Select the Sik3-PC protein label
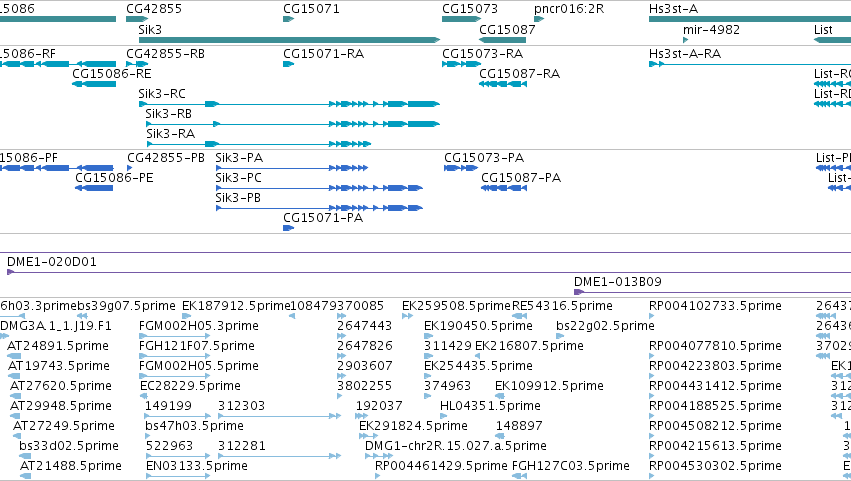Image resolution: width=851 pixels, height=481 pixels. tap(238, 178)
